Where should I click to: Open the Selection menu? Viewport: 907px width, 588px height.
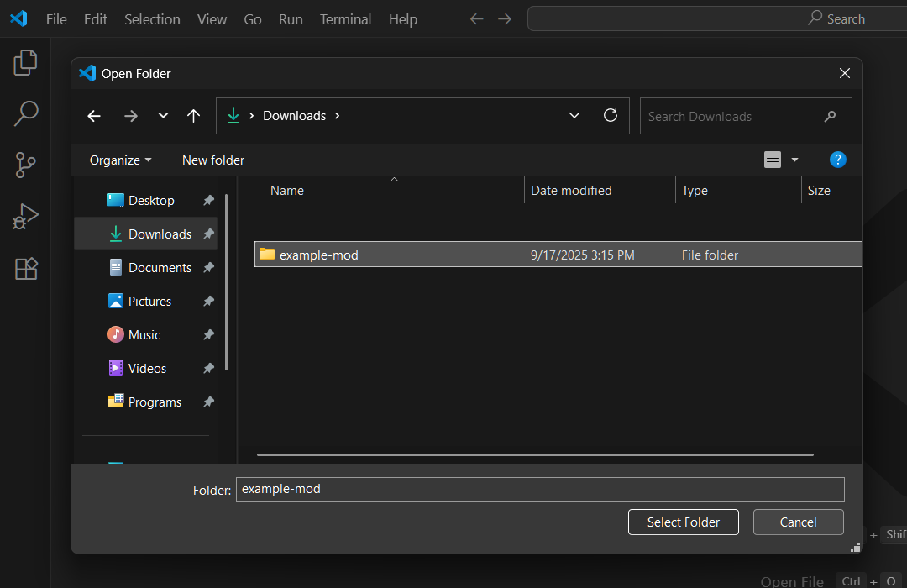[x=152, y=19]
